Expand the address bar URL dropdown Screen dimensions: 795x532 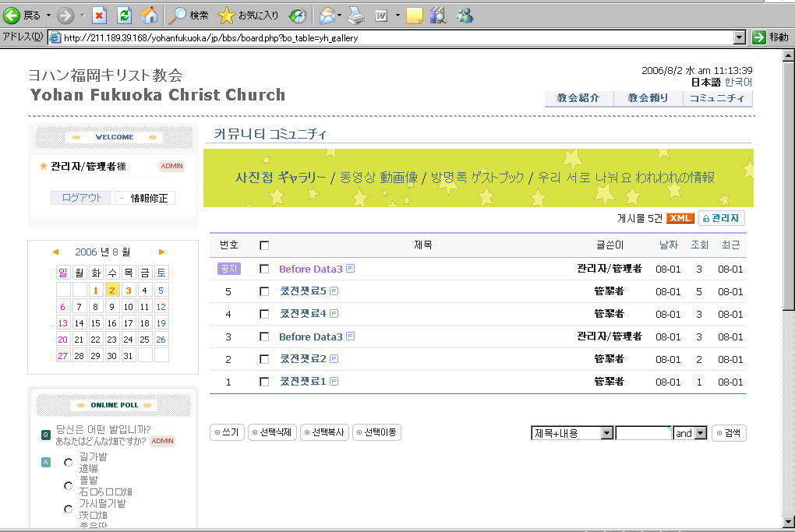(x=740, y=37)
